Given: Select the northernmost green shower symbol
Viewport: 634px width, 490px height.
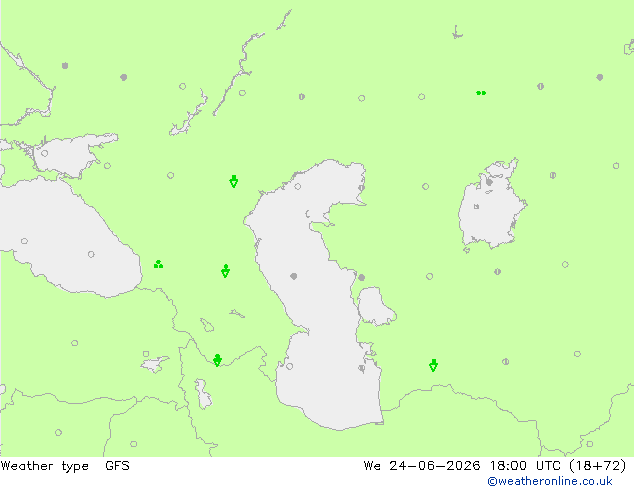Looking at the screenshot, I should click(233, 182).
